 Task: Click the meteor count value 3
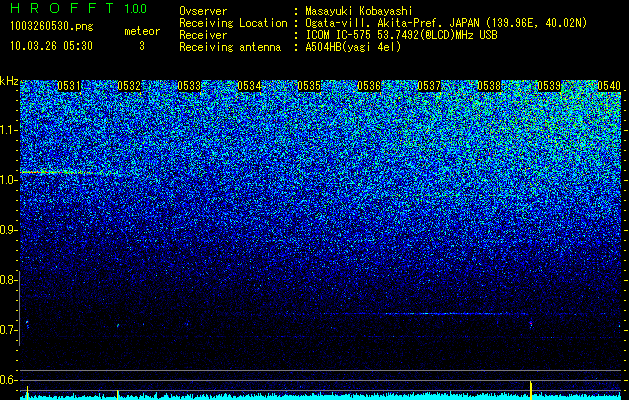coord(142,46)
